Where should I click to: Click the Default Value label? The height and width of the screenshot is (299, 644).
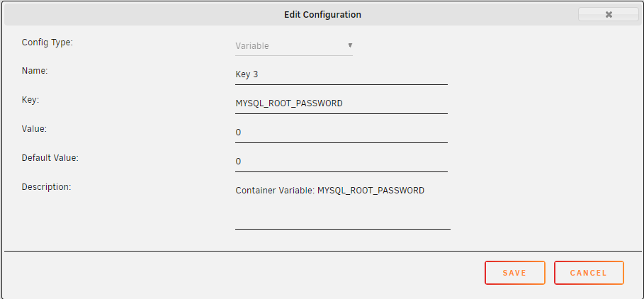(x=50, y=158)
